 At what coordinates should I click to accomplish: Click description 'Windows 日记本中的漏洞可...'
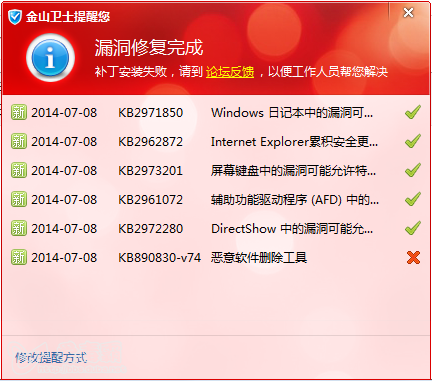tap(292, 113)
